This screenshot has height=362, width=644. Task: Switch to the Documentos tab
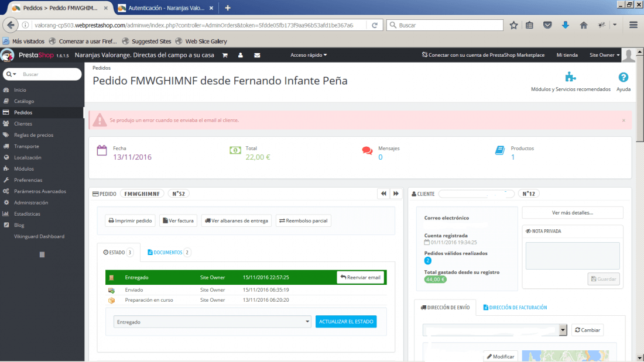(x=169, y=253)
